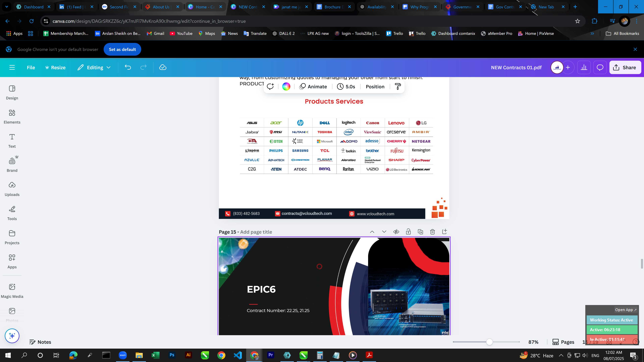Image resolution: width=644 pixels, height=362 pixels.
Task: Open the YouTube bookmark
Action: (x=181, y=34)
